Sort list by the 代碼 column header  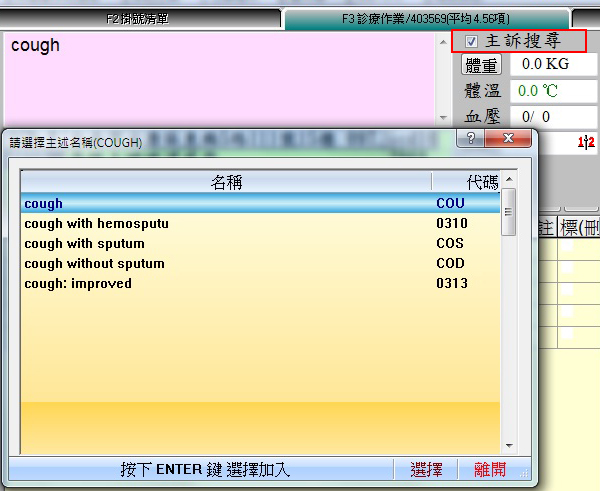tap(481, 182)
